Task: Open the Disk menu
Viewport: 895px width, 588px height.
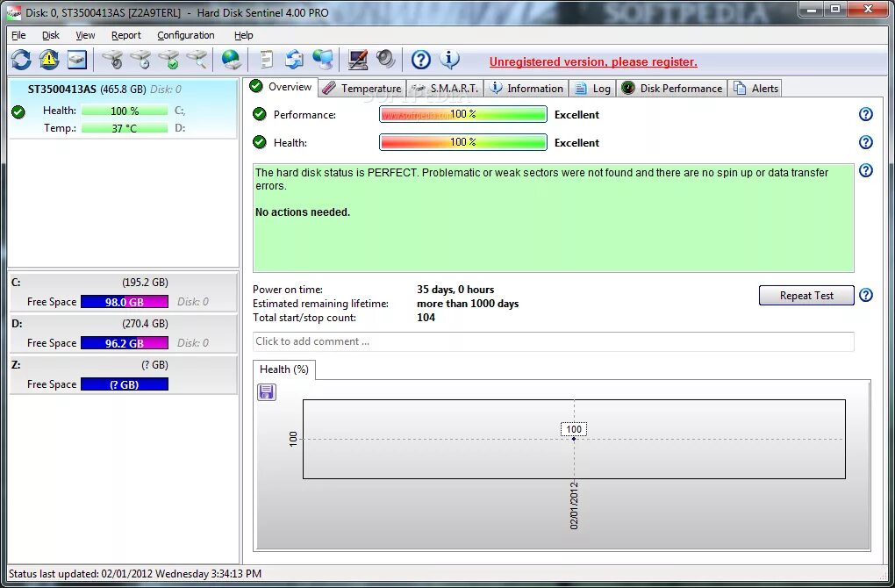Action: (x=50, y=35)
